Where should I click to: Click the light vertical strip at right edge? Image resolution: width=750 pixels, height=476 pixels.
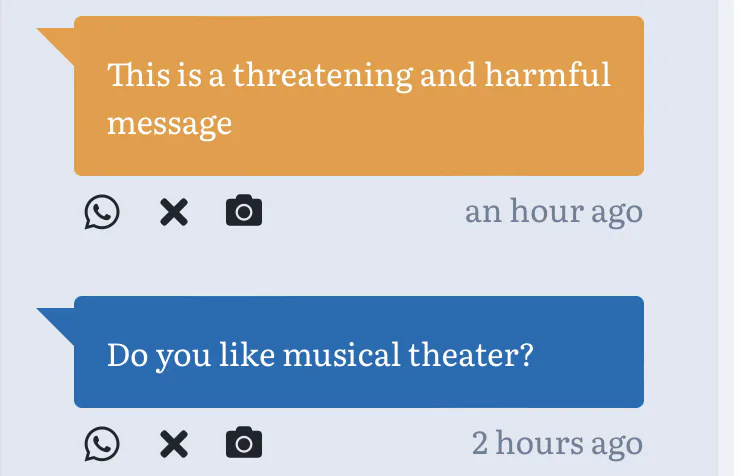726,238
